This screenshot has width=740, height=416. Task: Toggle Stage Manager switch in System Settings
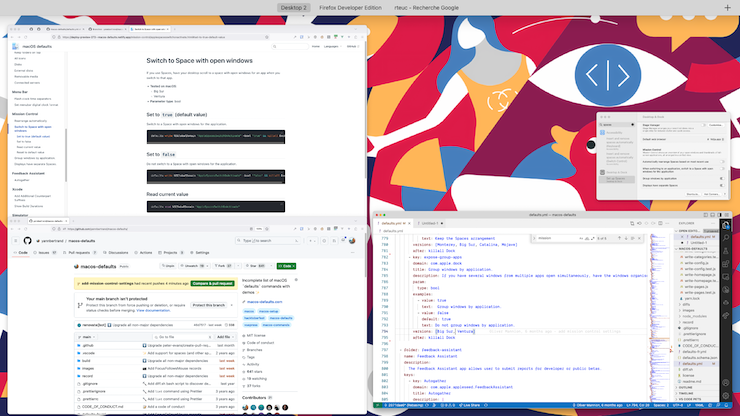pos(704,125)
